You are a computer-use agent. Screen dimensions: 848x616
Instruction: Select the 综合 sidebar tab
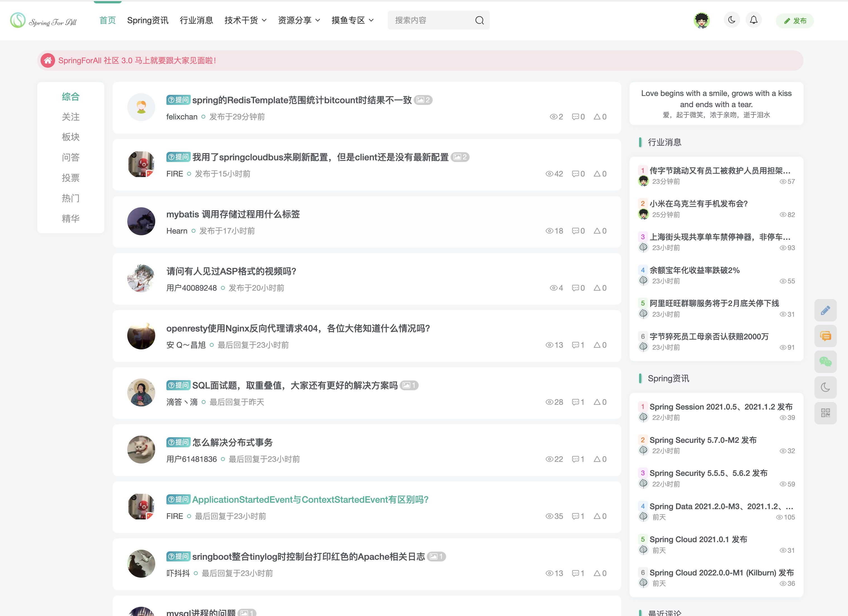pyautogui.click(x=71, y=97)
